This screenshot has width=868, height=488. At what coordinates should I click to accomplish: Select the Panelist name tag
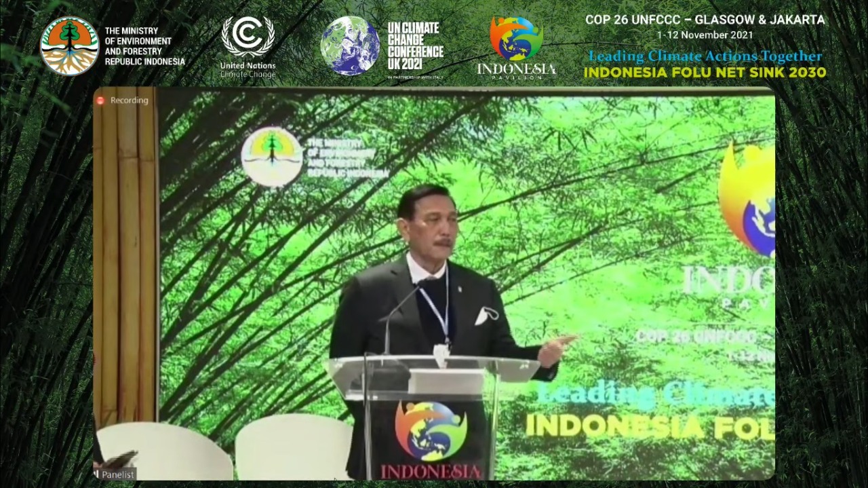118,474
